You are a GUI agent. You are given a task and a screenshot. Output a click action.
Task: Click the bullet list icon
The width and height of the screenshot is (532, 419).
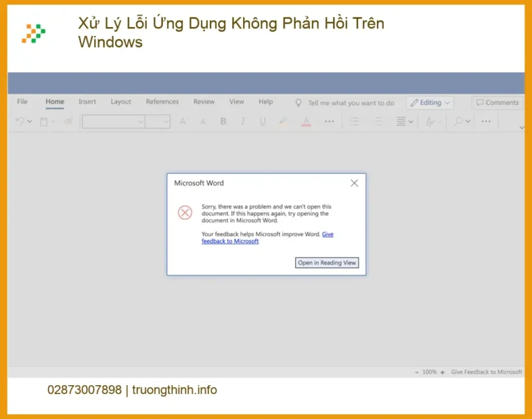pyautogui.click(x=354, y=121)
